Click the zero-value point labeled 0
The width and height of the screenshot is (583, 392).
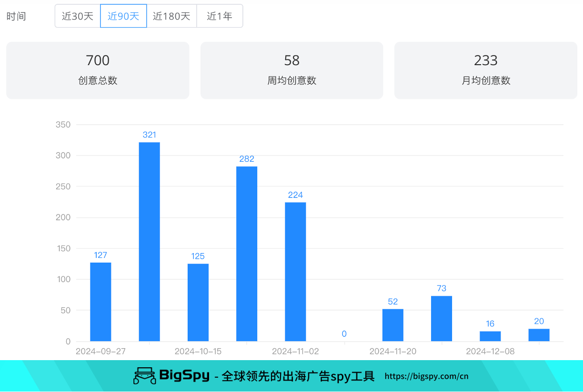(x=344, y=334)
